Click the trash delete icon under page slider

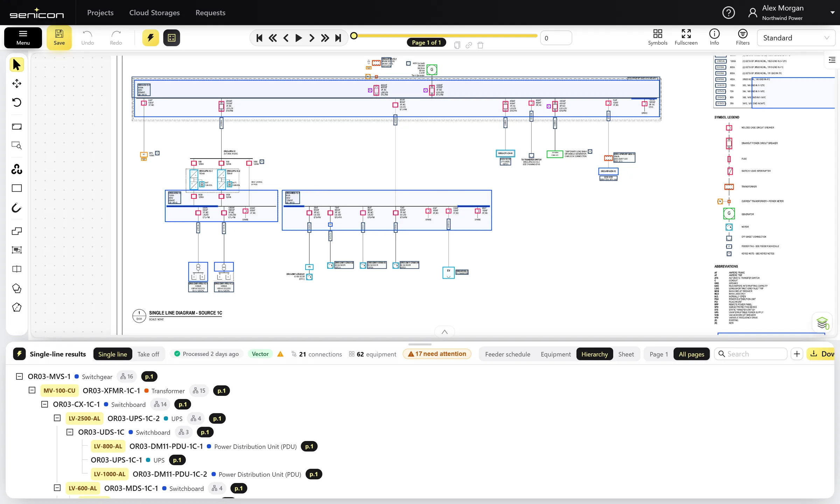tap(481, 45)
